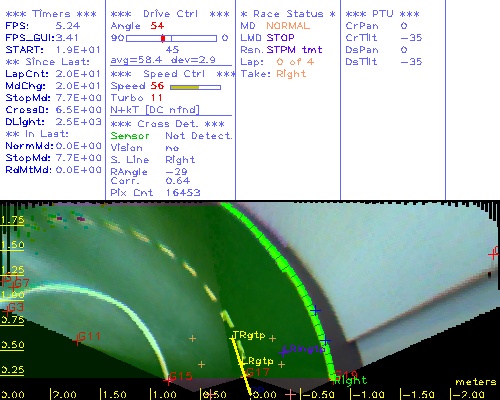This screenshot has height=400, width=500.
Task: Click the Sensor label in Cross Det.
Action: [130, 136]
